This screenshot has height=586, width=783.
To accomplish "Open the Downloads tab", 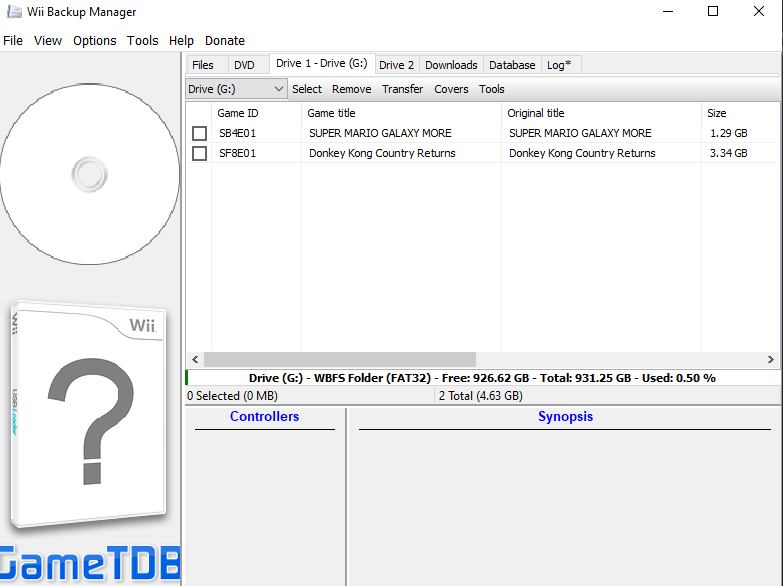I will tap(451, 65).
